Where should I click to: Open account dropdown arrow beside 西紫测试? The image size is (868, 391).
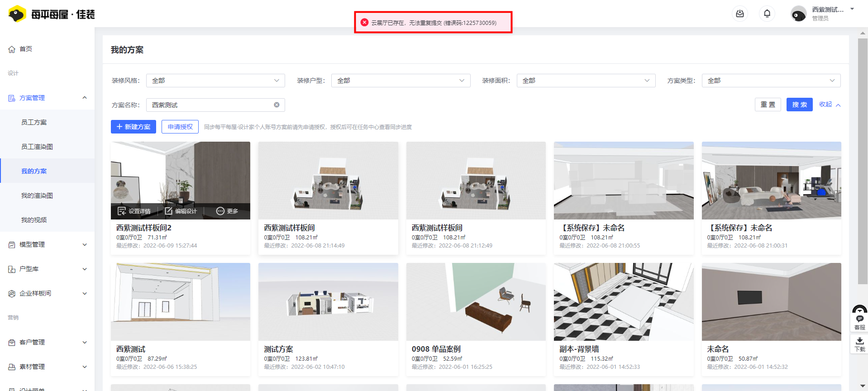(x=852, y=9)
